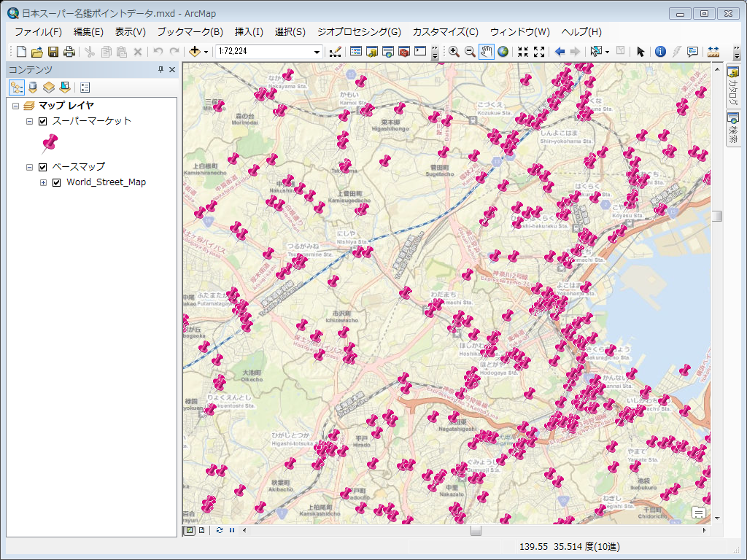
Task: Open Select Features tool dropdown arrow
Action: pyautogui.click(x=607, y=52)
